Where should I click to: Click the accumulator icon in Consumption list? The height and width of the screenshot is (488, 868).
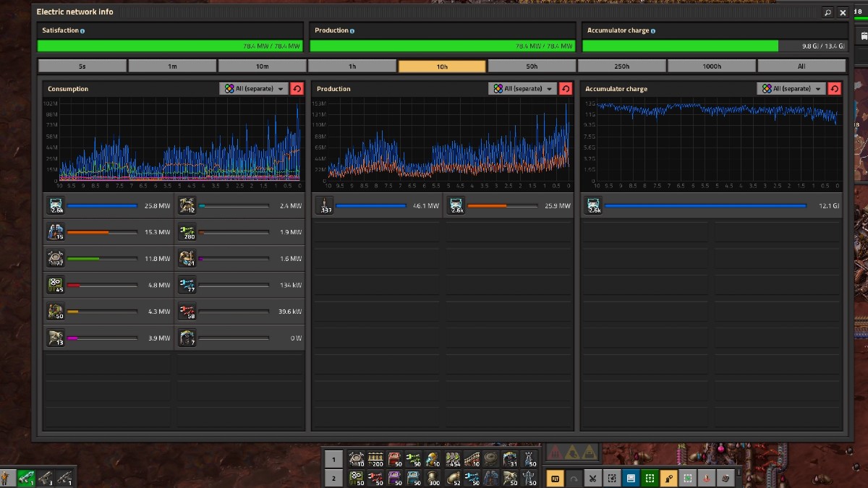coord(56,206)
